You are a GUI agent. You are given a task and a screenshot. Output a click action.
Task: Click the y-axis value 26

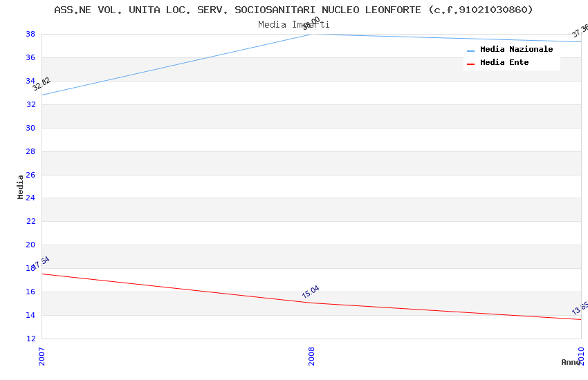click(x=30, y=175)
